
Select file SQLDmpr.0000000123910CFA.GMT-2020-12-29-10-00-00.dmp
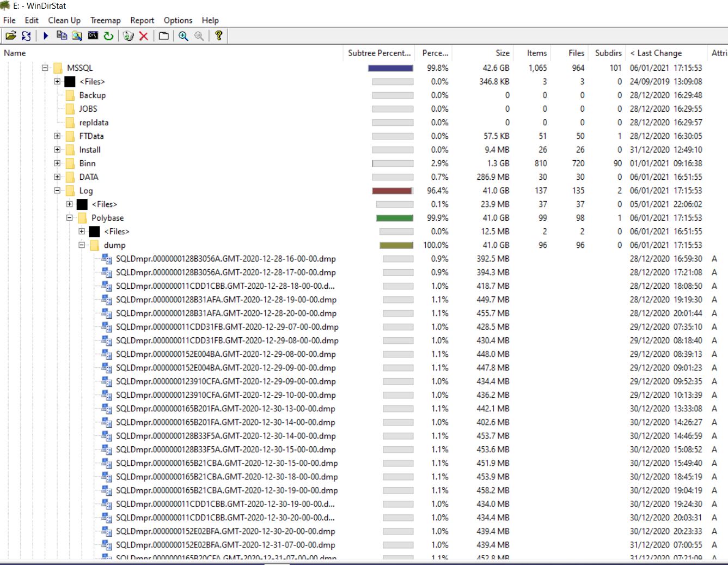coord(225,395)
